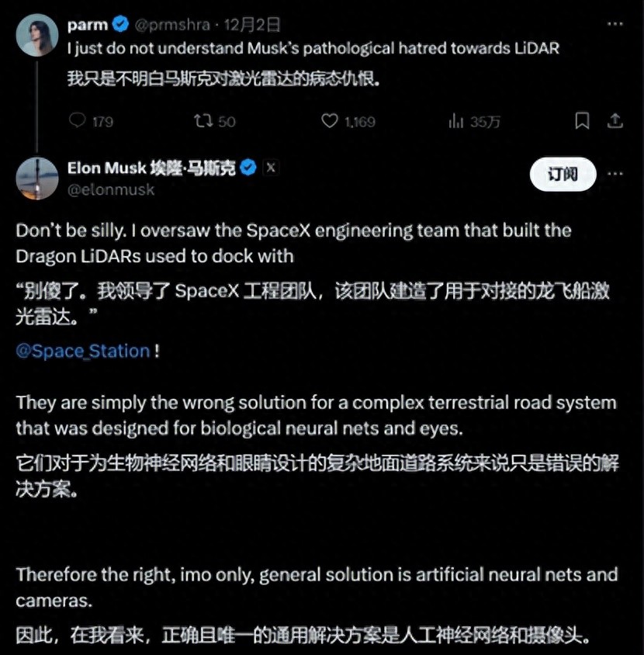644x655 pixels.
Task: Repost parm's tweet using the retweet icon
Action: tap(202, 121)
